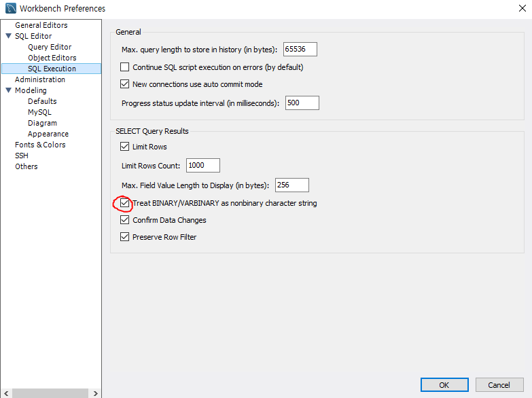
Task: Open the Object Editors preferences page
Action: click(52, 58)
